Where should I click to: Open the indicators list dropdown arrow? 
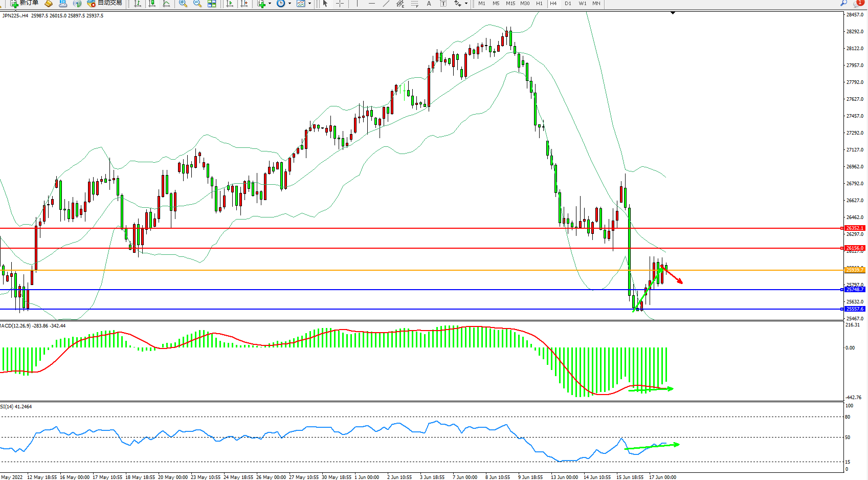click(x=270, y=4)
